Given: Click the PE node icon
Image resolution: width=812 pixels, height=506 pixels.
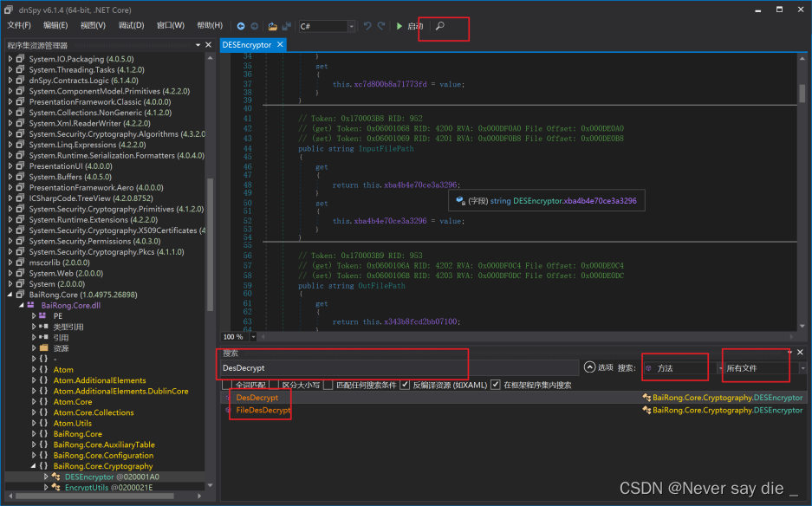Looking at the screenshot, I should click(x=43, y=315).
